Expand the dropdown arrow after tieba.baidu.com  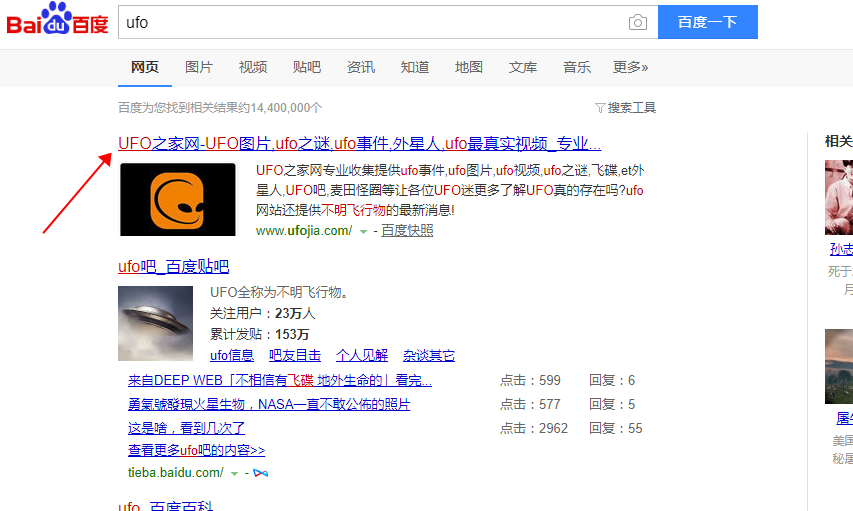(x=235, y=472)
